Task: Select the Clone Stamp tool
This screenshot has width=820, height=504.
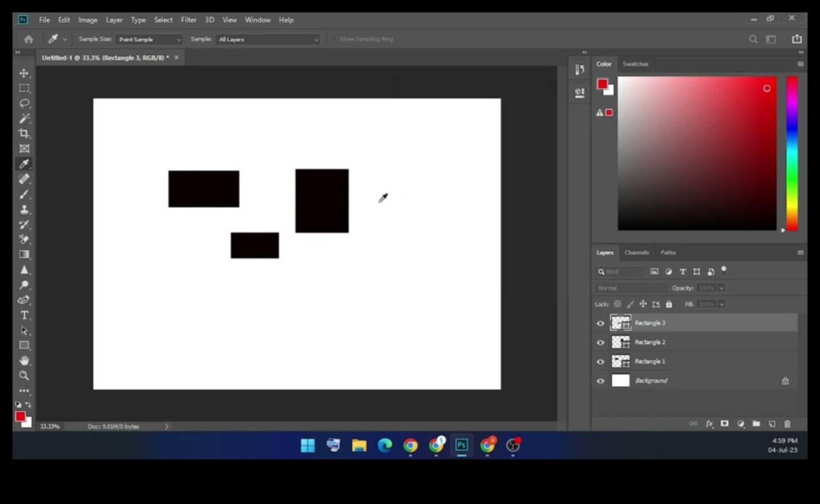Action: (x=24, y=210)
